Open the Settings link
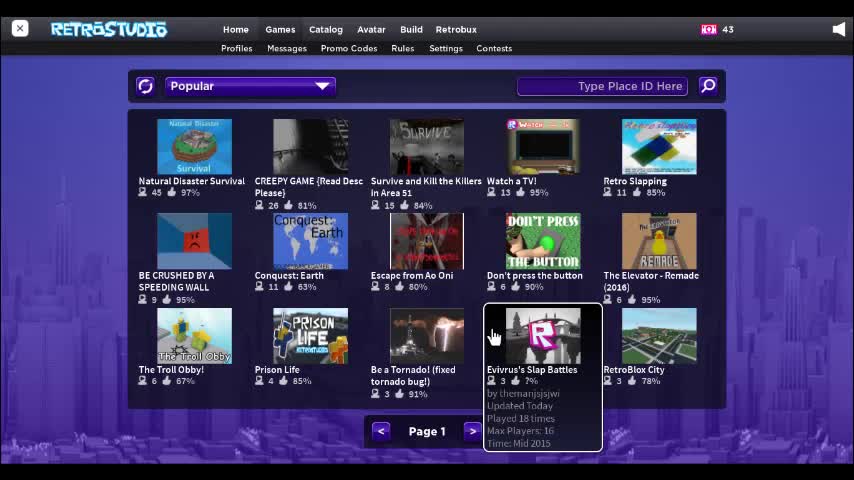This screenshot has height=480, width=854. pyautogui.click(x=446, y=48)
